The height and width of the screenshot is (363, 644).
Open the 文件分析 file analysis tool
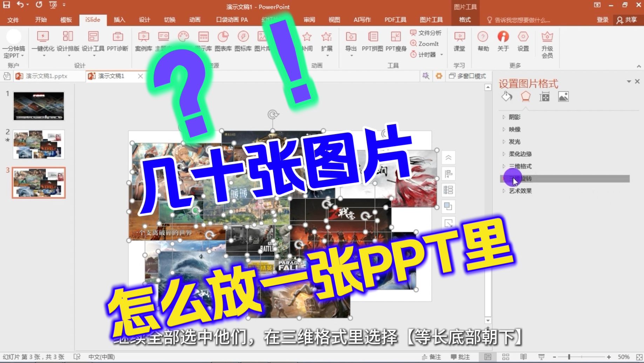(427, 33)
